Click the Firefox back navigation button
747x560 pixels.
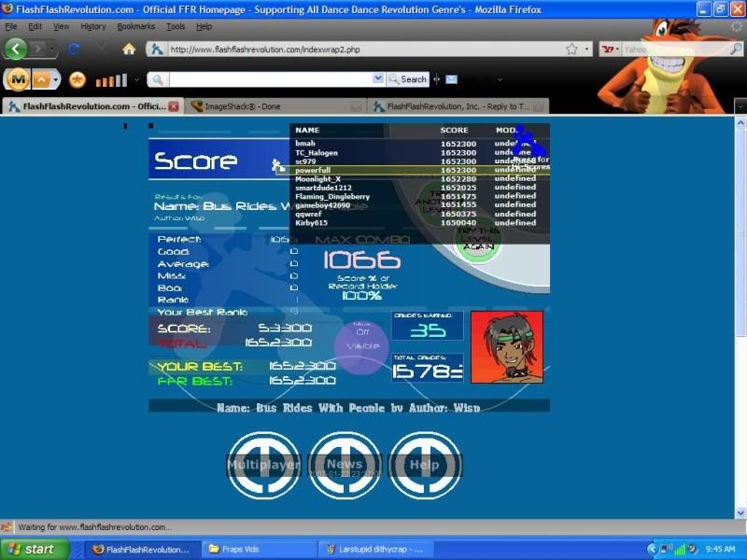[16, 49]
